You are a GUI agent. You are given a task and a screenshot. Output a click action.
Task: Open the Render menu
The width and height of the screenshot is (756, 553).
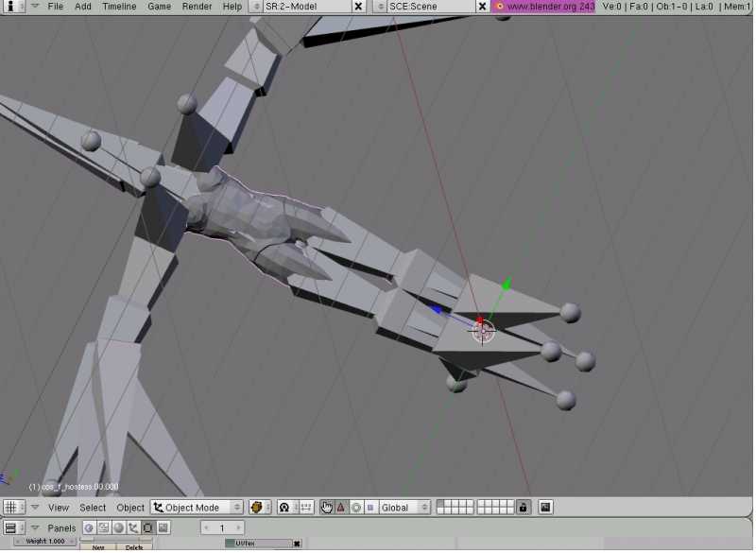pyautogui.click(x=197, y=6)
